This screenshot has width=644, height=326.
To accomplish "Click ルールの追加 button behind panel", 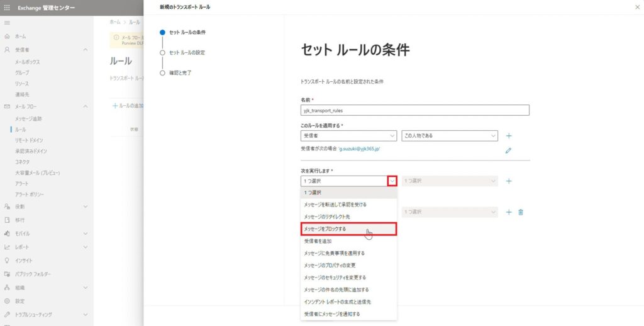I will [128, 106].
